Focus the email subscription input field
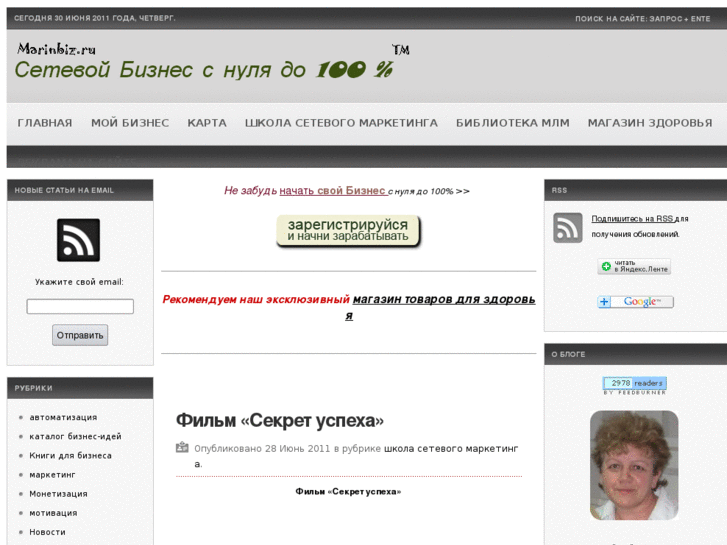This screenshot has height=545, width=727. [x=80, y=306]
